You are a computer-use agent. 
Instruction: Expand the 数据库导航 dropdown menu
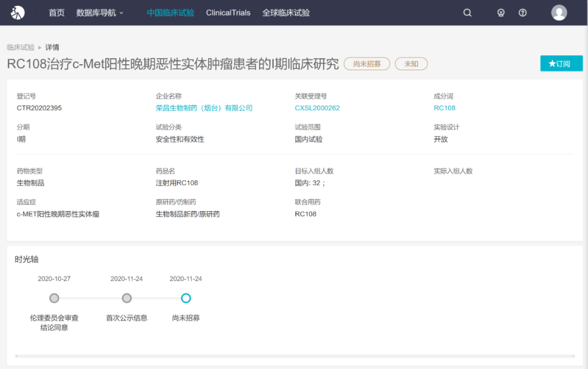pyautogui.click(x=100, y=13)
